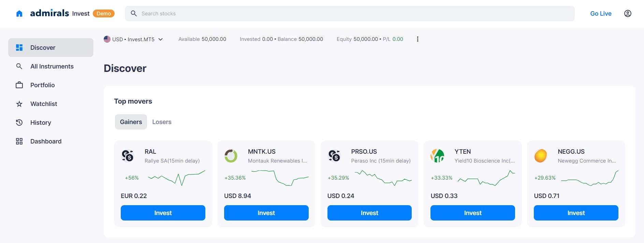Click the USD 8.94 price

tap(237, 196)
